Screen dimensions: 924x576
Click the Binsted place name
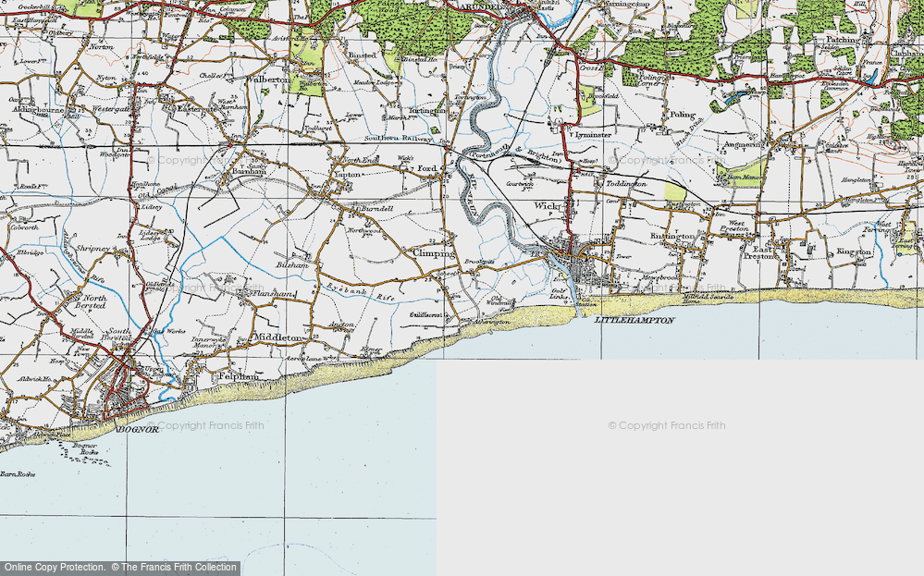(x=362, y=55)
